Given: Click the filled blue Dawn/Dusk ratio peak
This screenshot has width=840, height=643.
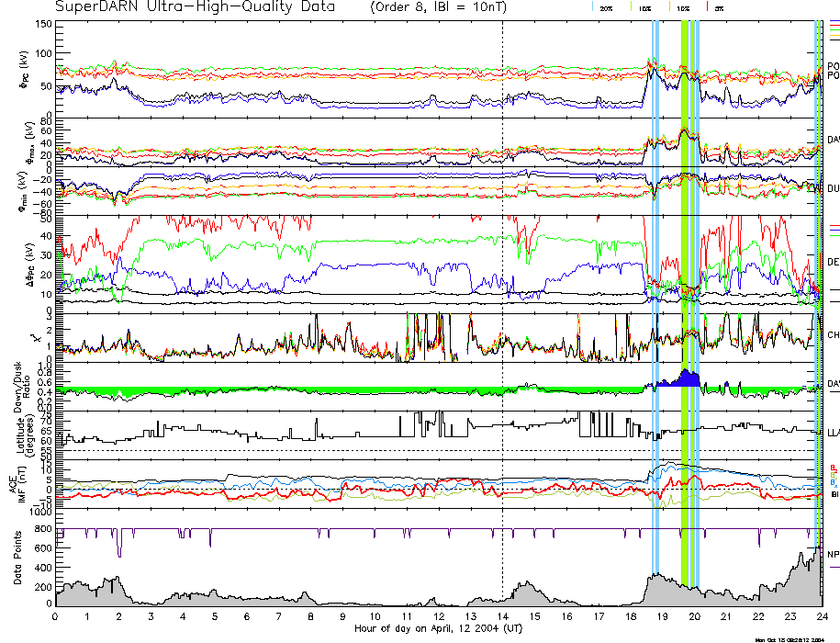Looking at the screenshot, I should point(687,378).
